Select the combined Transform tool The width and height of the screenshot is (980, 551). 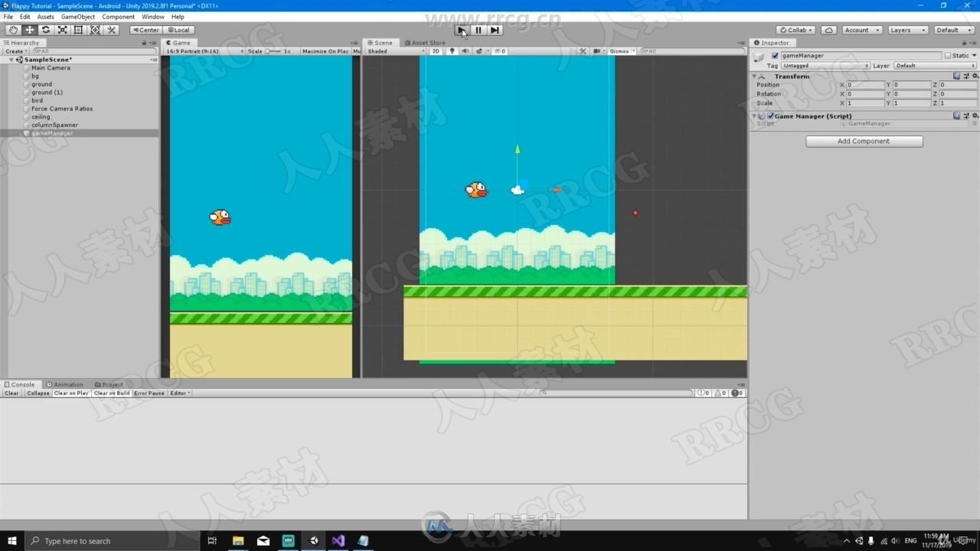pos(95,30)
